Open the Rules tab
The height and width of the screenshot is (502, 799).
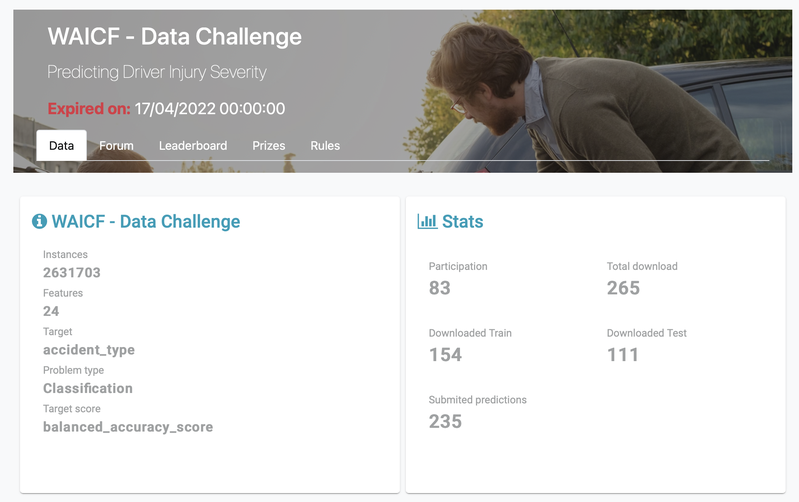point(325,146)
